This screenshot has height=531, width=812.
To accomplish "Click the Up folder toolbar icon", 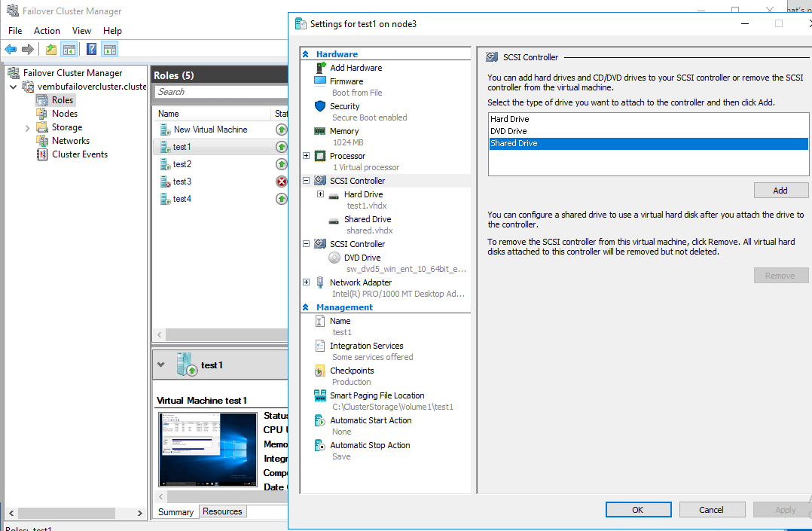I will click(50, 49).
